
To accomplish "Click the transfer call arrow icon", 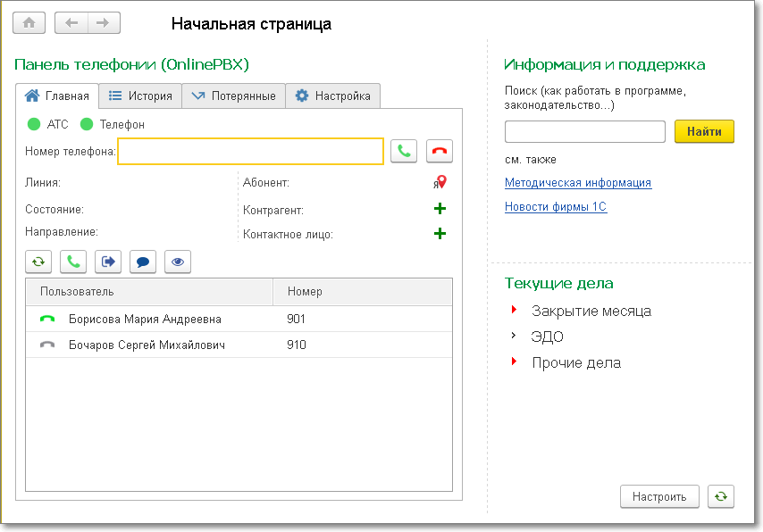I will 108,262.
